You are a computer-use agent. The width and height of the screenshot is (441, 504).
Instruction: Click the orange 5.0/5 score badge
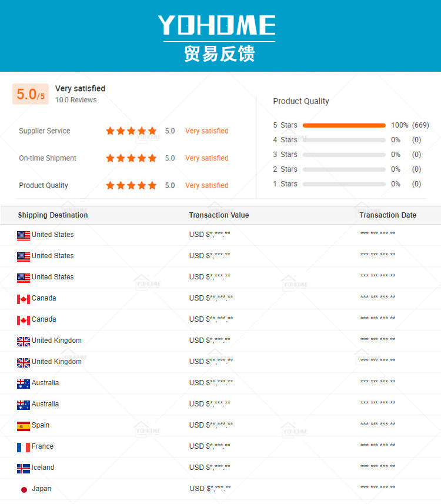(x=31, y=94)
